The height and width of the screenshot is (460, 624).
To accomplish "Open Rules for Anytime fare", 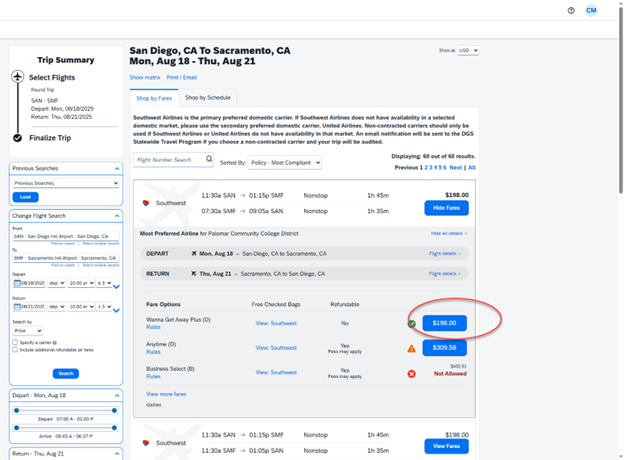I will coord(153,352).
